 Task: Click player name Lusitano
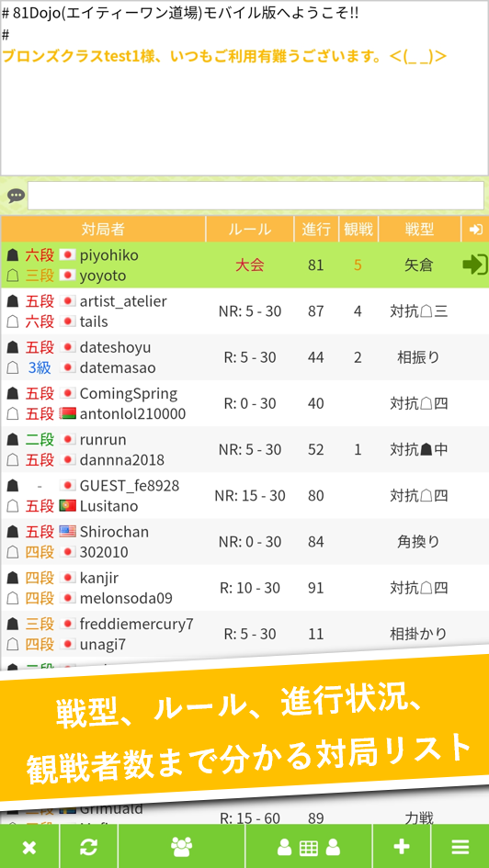coord(109,506)
